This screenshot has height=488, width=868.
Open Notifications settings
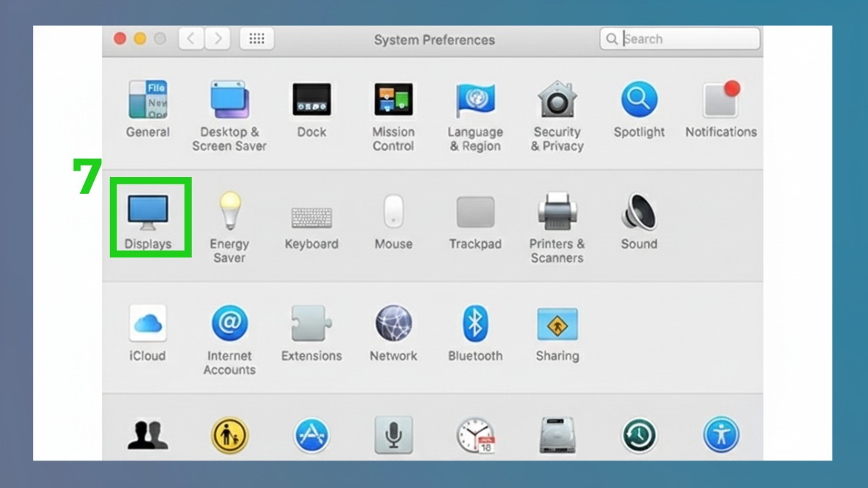720,99
